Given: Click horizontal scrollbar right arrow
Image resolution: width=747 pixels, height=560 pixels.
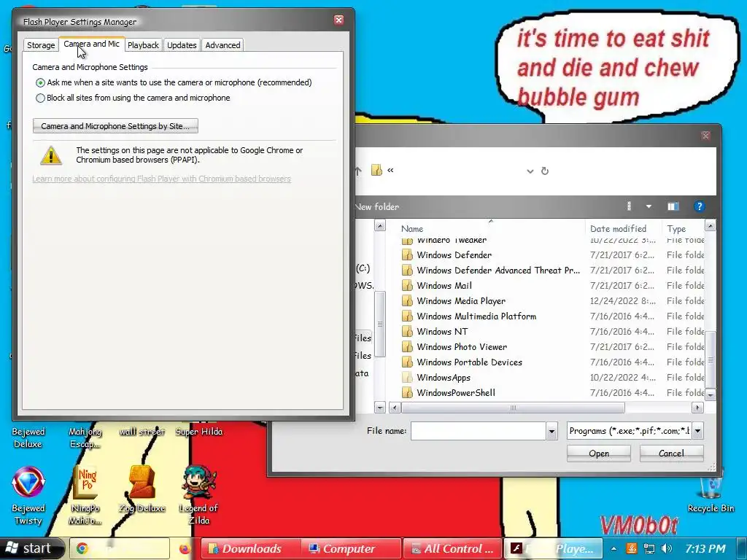Looking at the screenshot, I should click(x=697, y=408).
